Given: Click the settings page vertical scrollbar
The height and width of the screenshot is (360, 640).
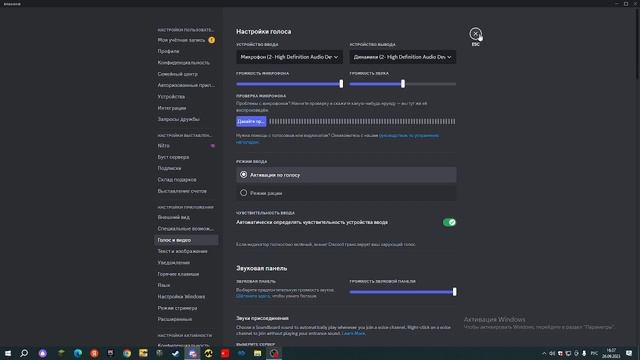Looking at the screenshot, I should [637, 45].
